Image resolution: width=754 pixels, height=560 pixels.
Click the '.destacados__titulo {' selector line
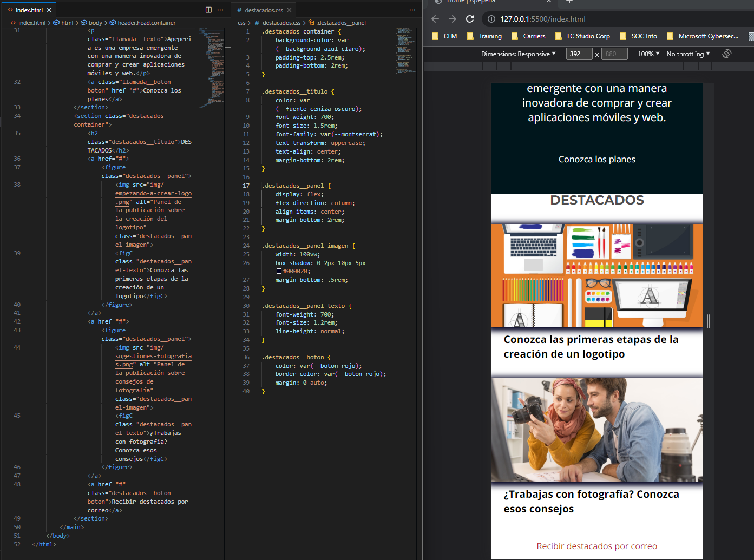tap(298, 91)
